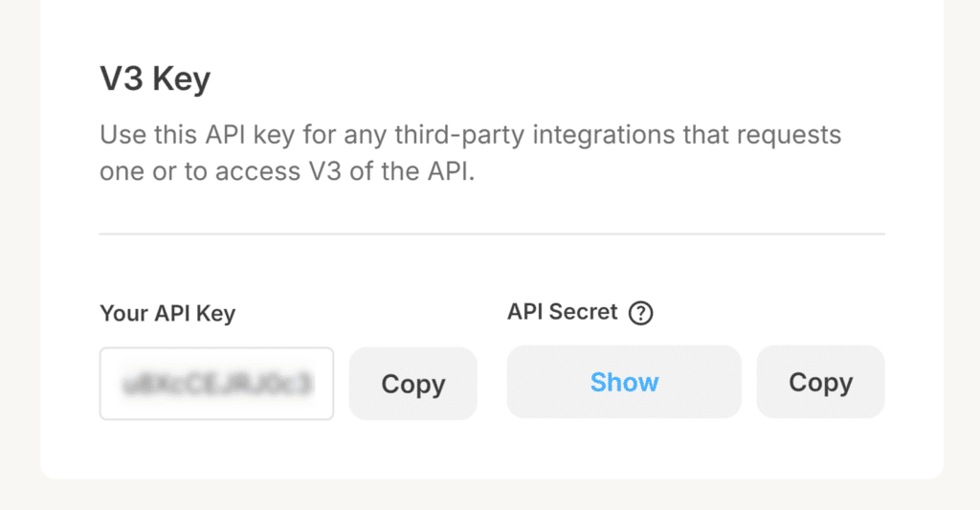Click inside the blurred API Key field
Image resolution: width=980 pixels, height=510 pixels.
pos(216,384)
